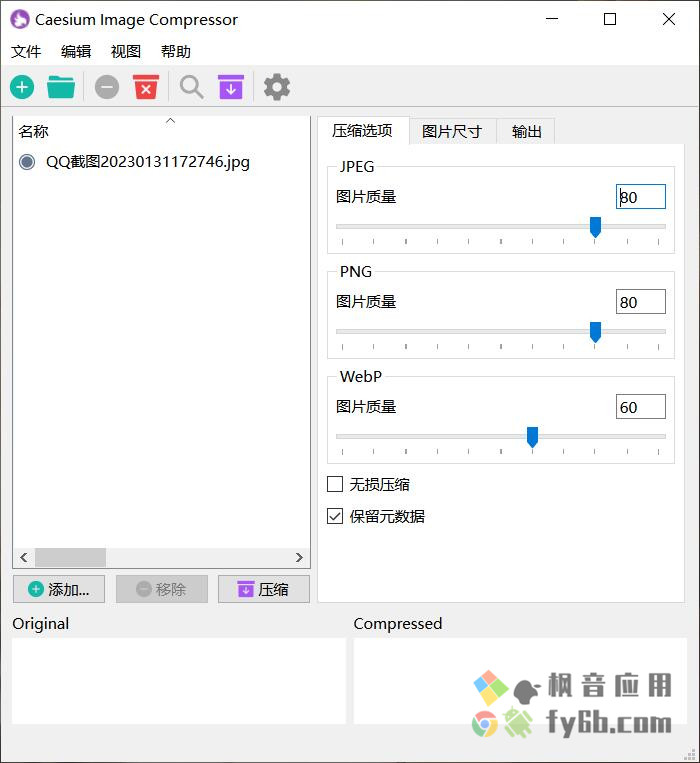Open folder using the teal folder icon
Screen dimensions: 700x763
tap(61, 88)
